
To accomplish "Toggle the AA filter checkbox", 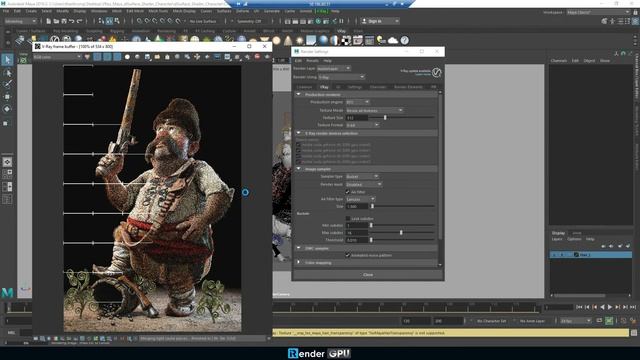I will (348, 192).
